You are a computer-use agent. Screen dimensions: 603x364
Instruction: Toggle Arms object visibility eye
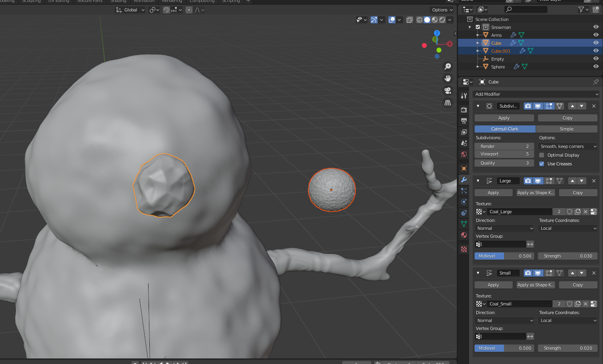coord(596,35)
